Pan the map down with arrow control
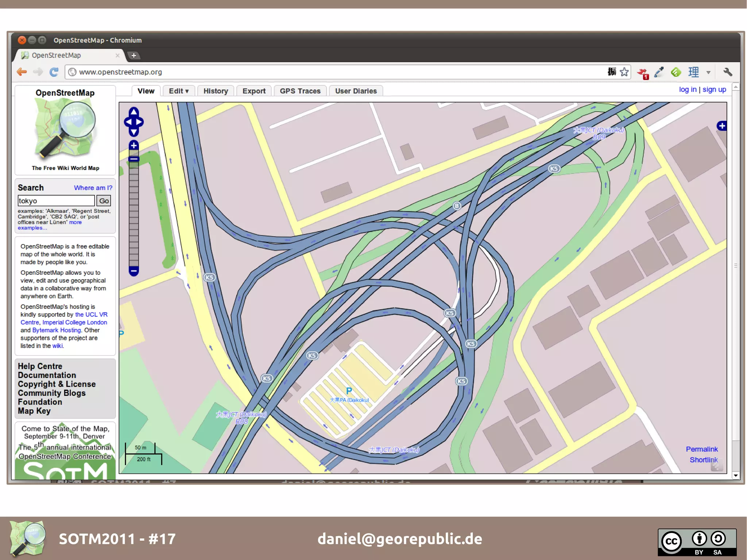This screenshot has height=560, width=747. 134,132
